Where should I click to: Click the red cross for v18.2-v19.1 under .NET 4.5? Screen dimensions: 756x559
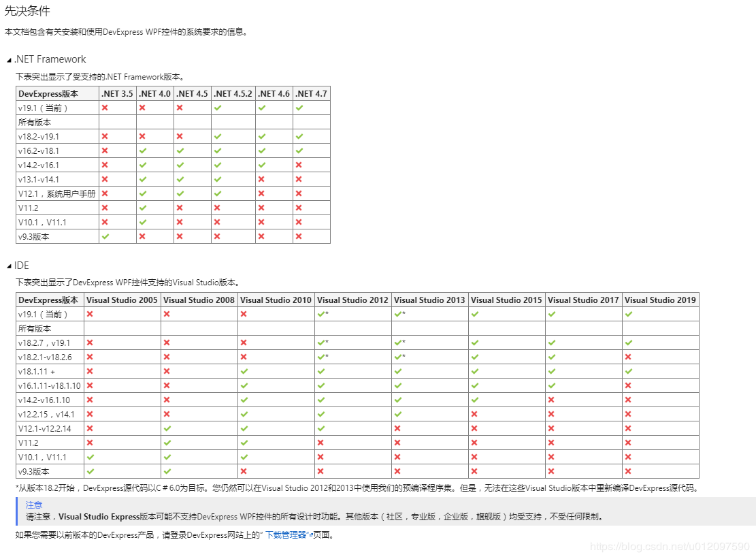180,136
